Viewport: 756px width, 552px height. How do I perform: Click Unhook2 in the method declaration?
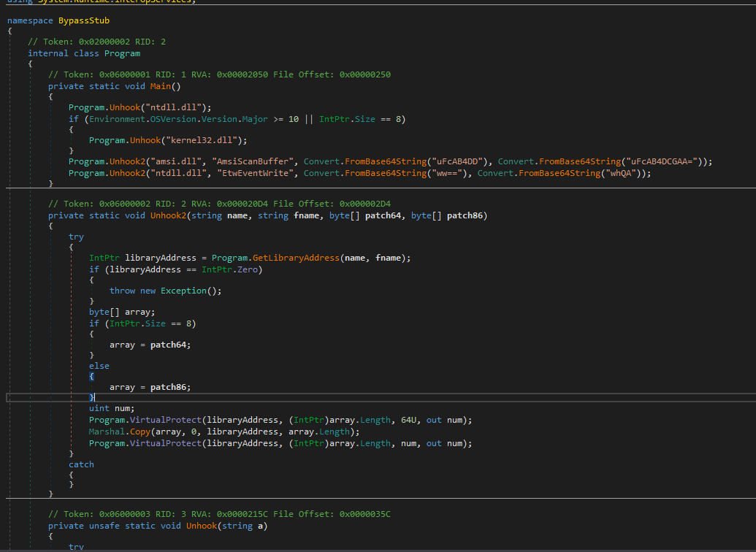(x=168, y=215)
